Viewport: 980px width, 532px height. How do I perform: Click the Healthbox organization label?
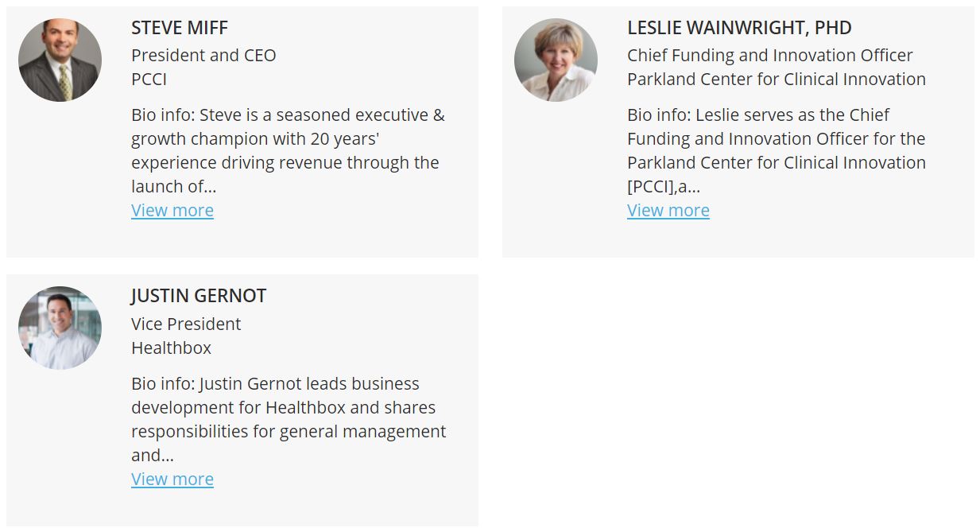(x=171, y=348)
